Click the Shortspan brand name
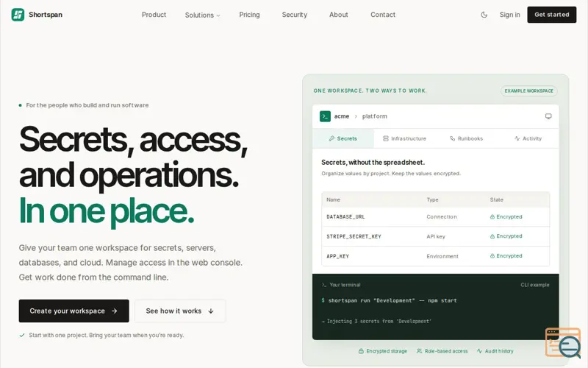This screenshot has height=368, width=588. (x=46, y=15)
